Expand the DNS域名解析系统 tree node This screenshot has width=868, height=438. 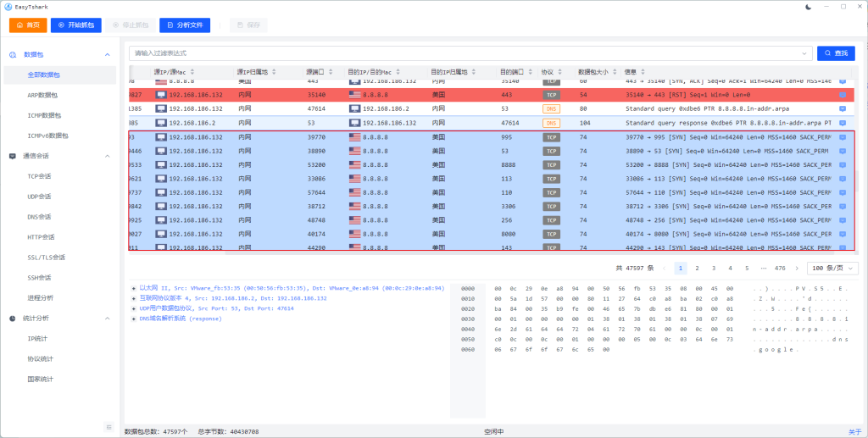pos(134,319)
